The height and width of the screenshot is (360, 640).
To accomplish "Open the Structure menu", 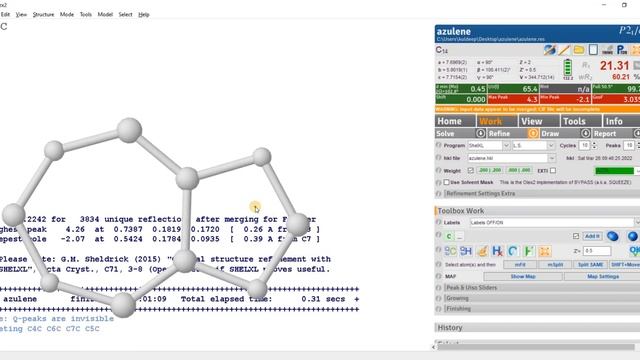I will [x=43, y=14].
